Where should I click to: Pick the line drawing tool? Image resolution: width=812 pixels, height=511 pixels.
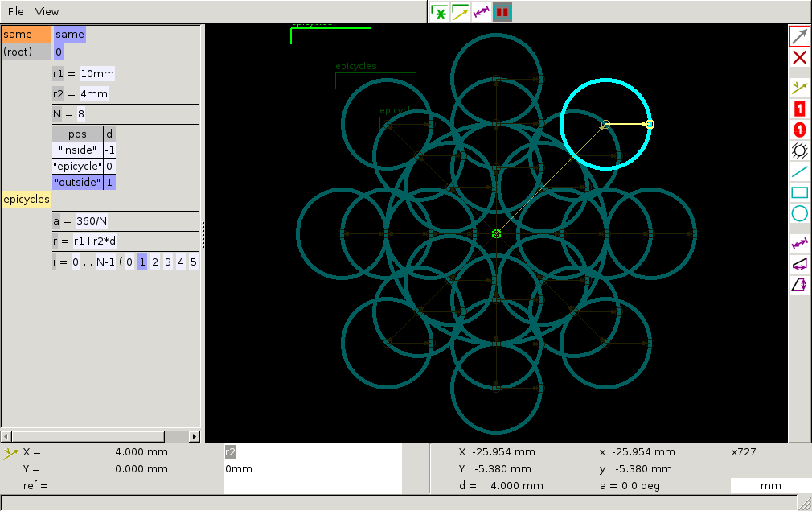[x=800, y=171]
